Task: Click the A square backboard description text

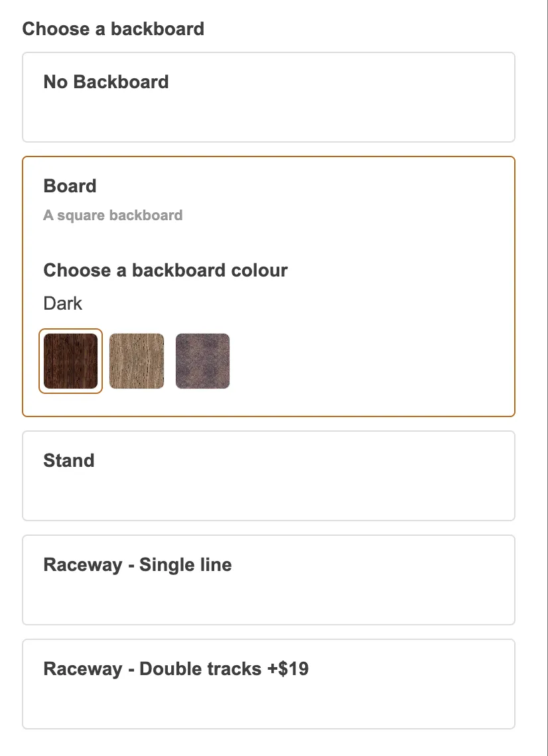Action: click(x=113, y=215)
